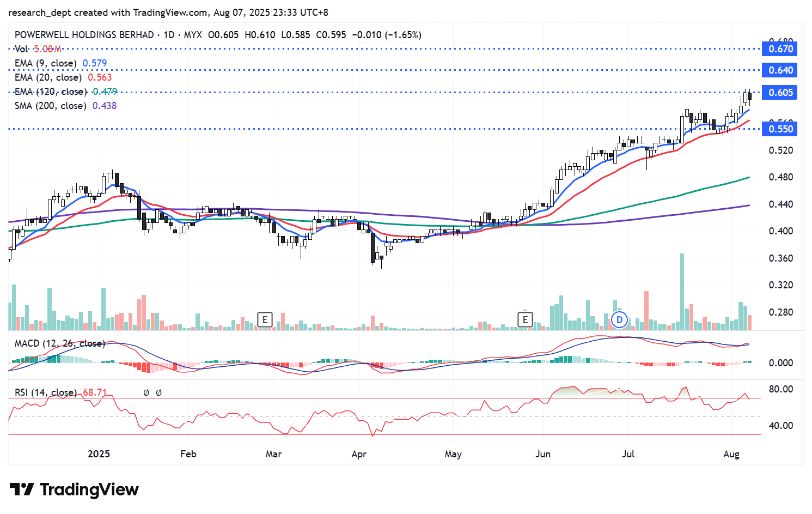This screenshot has width=812, height=514.
Task: Open the dividend D marker near July
Action: click(x=619, y=319)
